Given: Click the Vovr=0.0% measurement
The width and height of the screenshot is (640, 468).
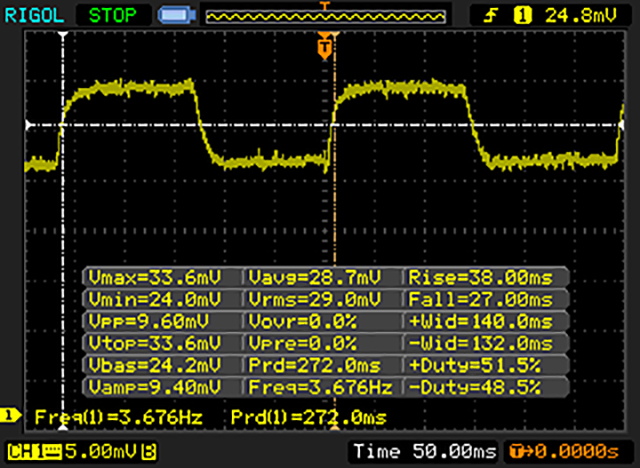Looking at the screenshot, I should (x=302, y=322).
